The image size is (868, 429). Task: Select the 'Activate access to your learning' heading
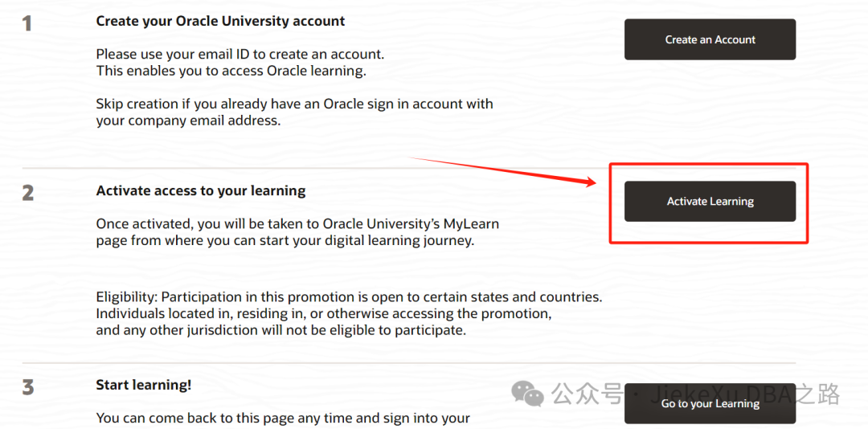click(x=201, y=190)
